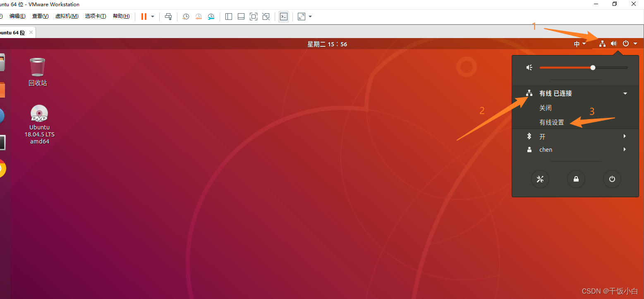The width and height of the screenshot is (644, 299).
Task: Click the user icon beside chen
Action: pos(529,150)
